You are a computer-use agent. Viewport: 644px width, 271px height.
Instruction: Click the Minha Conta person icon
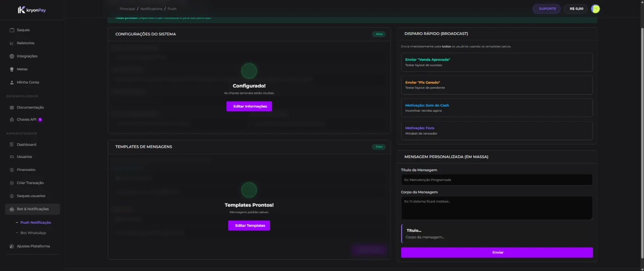(x=12, y=82)
